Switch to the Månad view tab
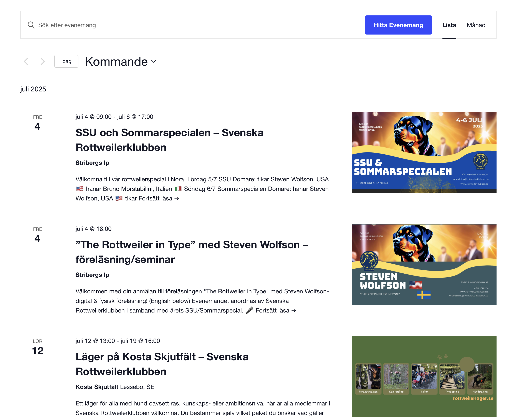Viewport: 510px width, 420px height. [x=476, y=25]
